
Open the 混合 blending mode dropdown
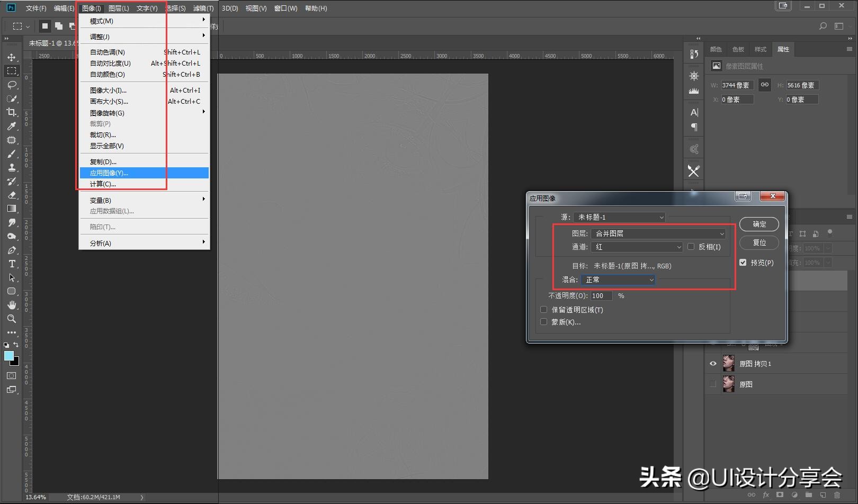pyautogui.click(x=618, y=280)
